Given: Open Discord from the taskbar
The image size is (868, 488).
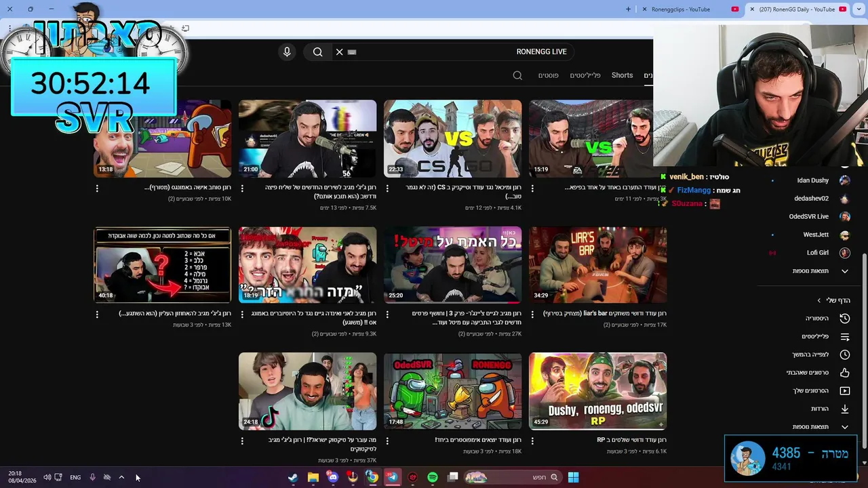Looking at the screenshot, I should tap(332, 477).
